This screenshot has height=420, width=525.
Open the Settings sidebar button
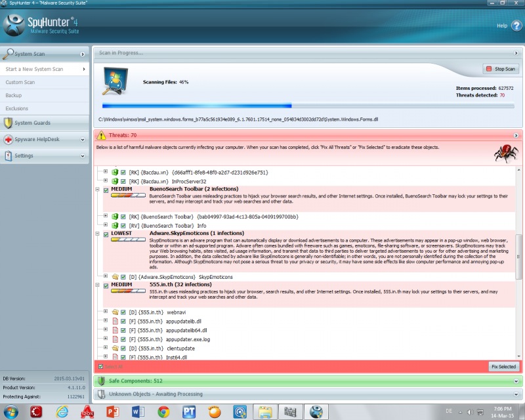tap(45, 156)
